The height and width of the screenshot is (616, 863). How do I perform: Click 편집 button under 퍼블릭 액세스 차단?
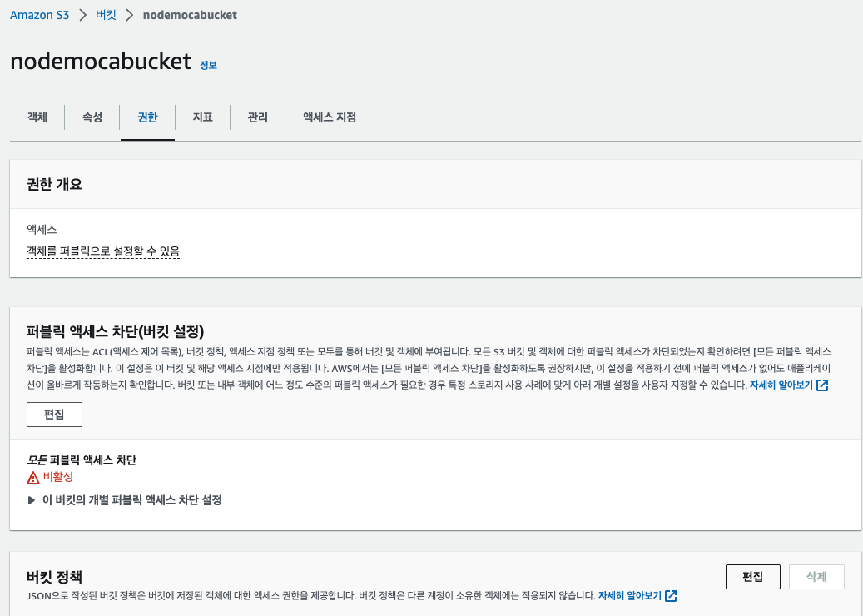pyautogui.click(x=54, y=415)
